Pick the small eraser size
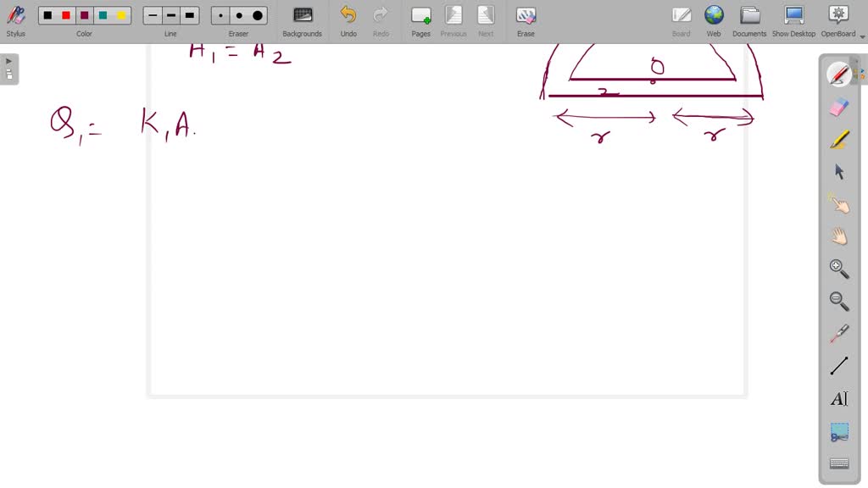This screenshot has width=868, height=488. pos(220,15)
